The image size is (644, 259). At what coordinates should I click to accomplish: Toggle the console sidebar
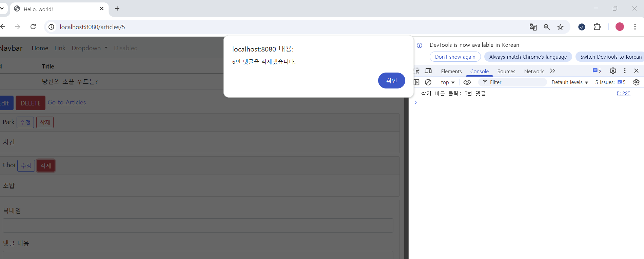417,82
